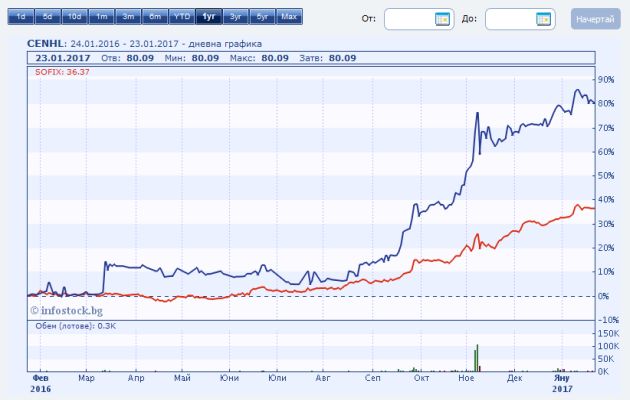Image resolution: width=630 pixels, height=400 pixels.
Task: Select the active 1yr range
Action: click(x=209, y=17)
